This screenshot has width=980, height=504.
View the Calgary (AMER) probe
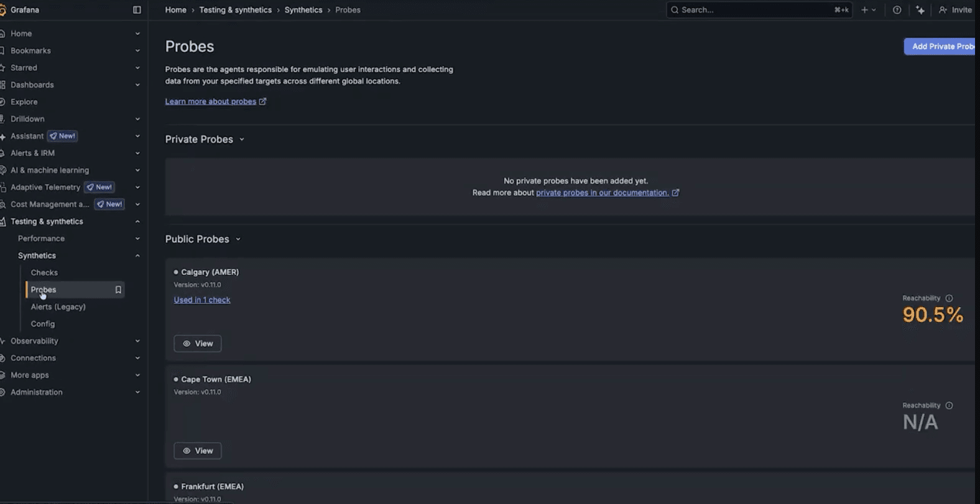(198, 343)
